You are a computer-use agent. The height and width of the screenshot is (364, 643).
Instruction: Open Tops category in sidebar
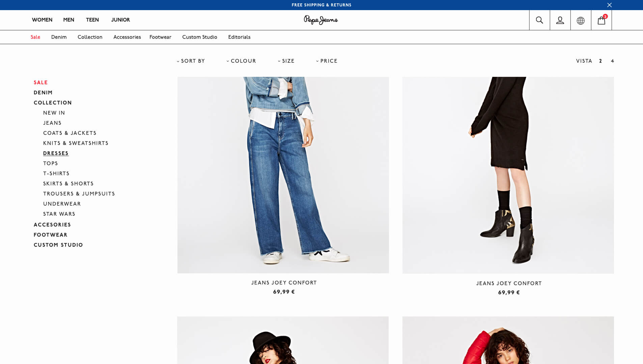point(51,163)
